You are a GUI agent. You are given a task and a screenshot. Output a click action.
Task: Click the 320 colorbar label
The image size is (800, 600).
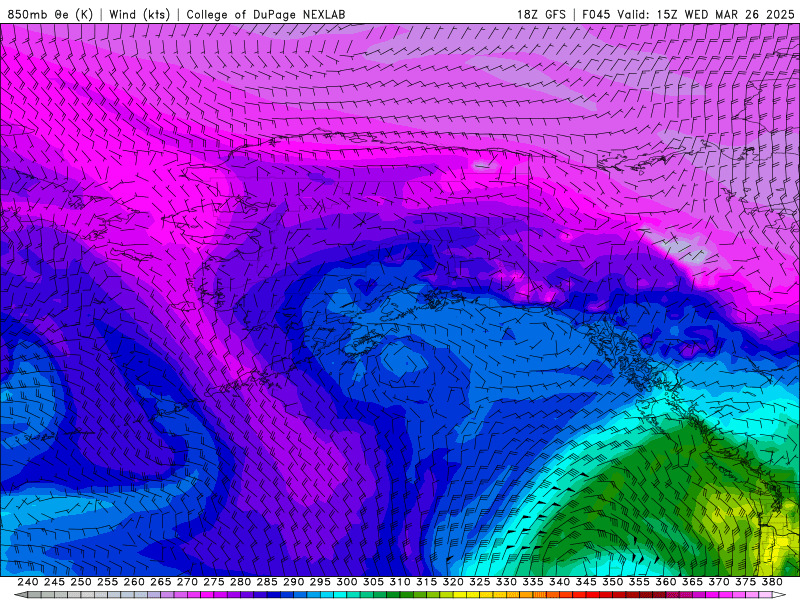[453, 582]
